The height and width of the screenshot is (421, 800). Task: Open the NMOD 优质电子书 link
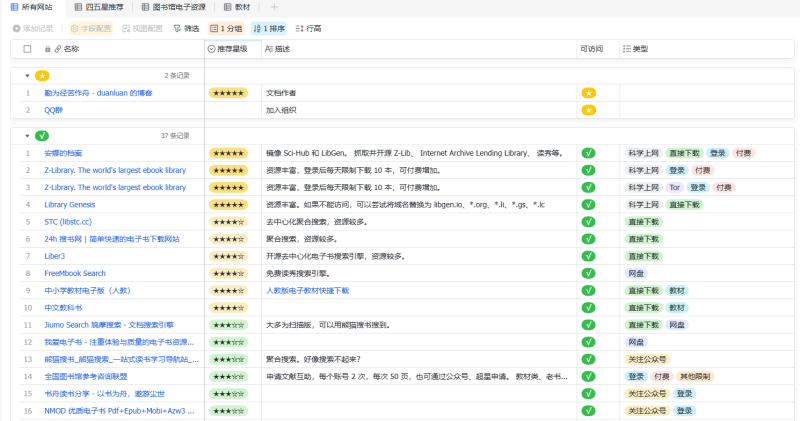(119, 411)
